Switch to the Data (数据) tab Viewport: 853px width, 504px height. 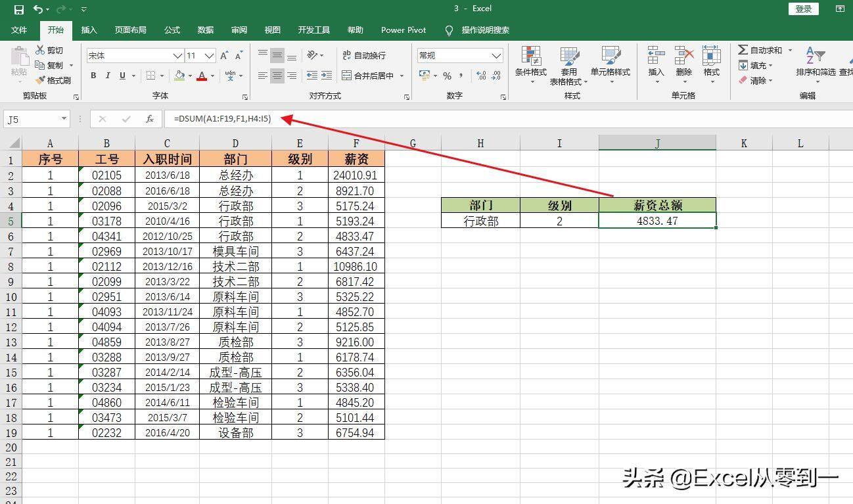[206, 30]
